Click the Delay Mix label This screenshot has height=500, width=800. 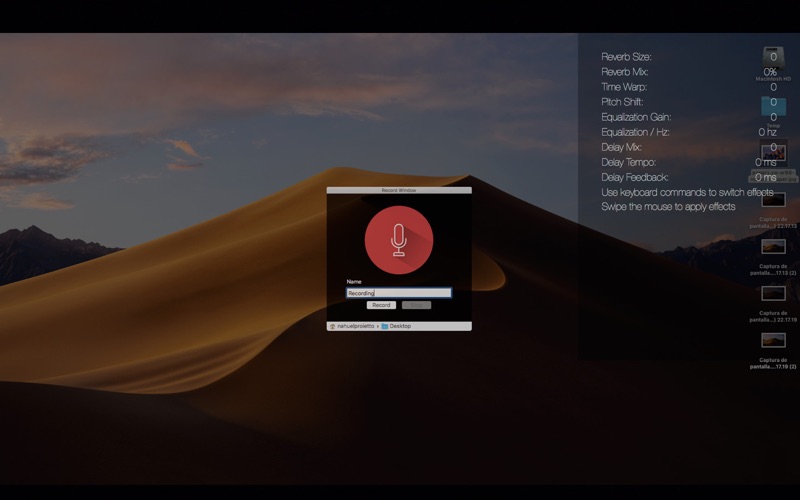pyautogui.click(x=621, y=147)
